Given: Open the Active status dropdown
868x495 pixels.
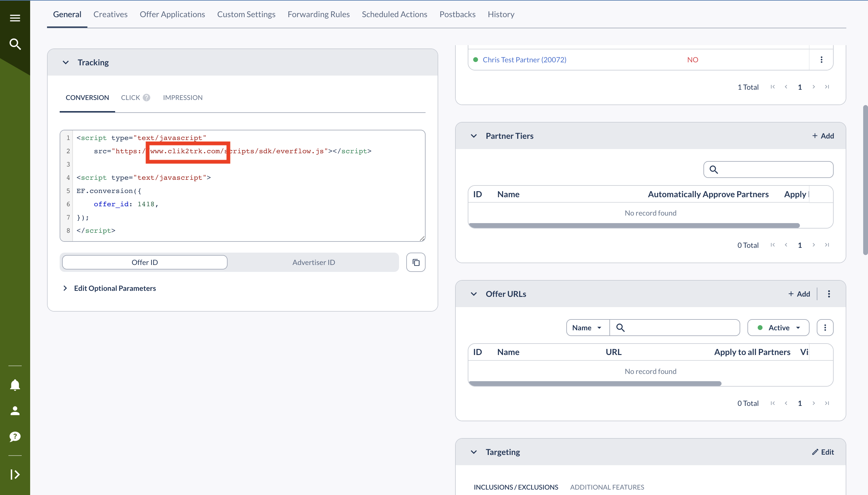Looking at the screenshot, I should [x=778, y=327].
